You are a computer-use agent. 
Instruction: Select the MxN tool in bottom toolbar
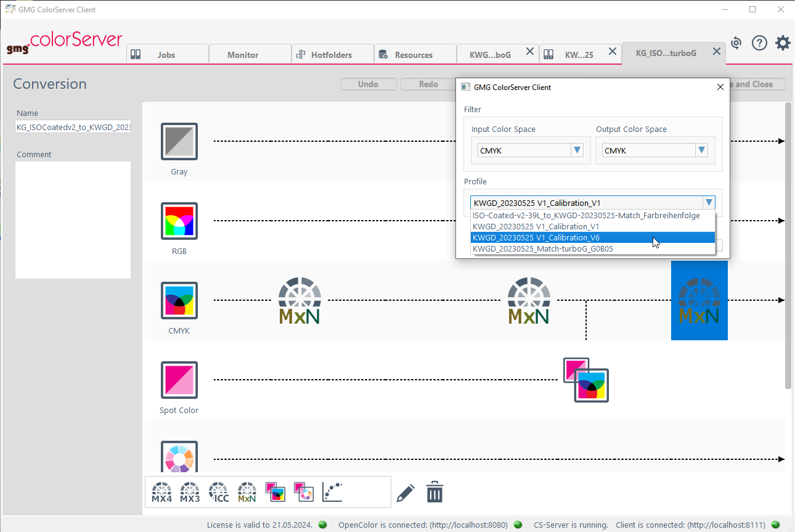pos(247,492)
